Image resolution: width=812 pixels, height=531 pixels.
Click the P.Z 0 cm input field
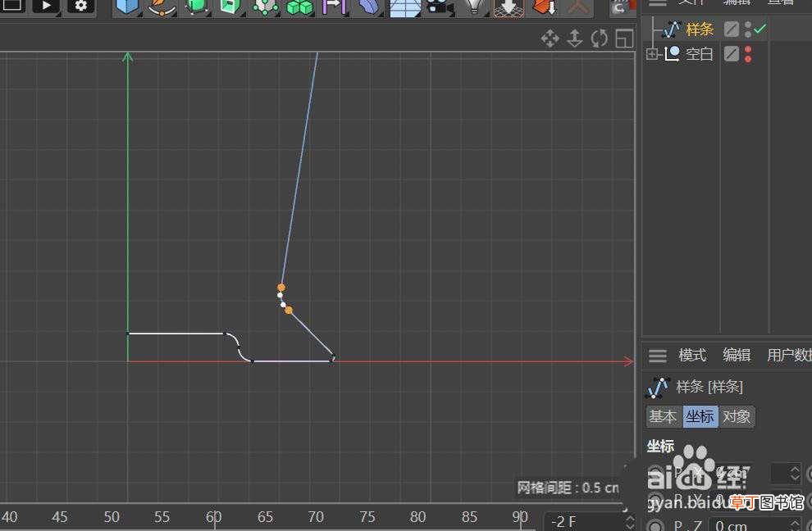pos(756,524)
